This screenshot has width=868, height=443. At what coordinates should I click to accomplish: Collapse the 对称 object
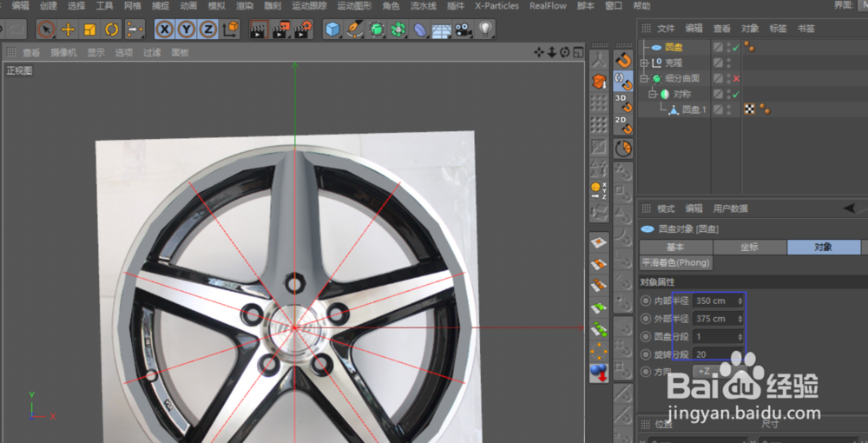(x=652, y=94)
